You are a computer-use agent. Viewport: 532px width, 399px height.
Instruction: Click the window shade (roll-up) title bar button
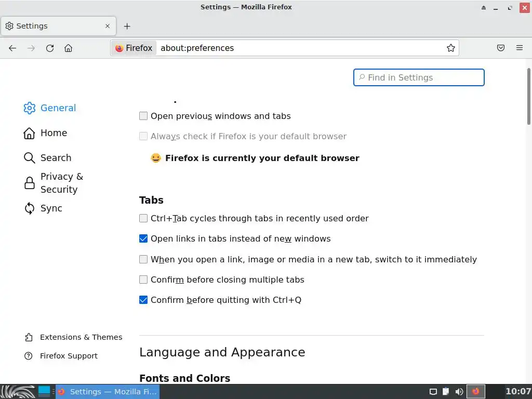click(484, 7)
